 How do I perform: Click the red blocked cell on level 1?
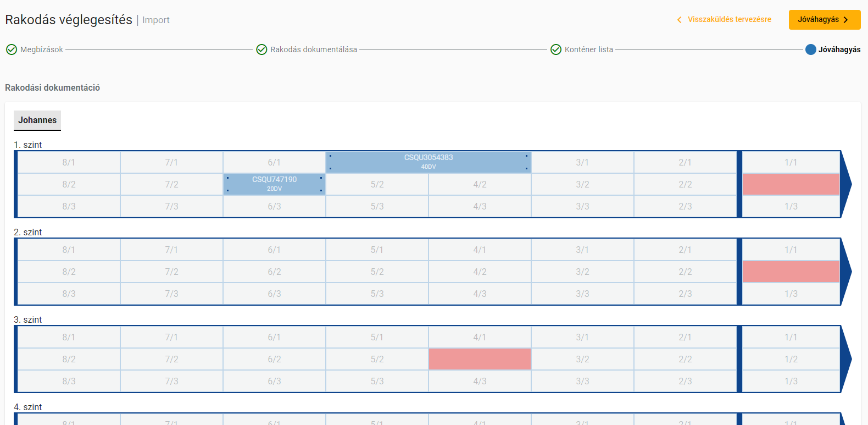[x=791, y=184]
